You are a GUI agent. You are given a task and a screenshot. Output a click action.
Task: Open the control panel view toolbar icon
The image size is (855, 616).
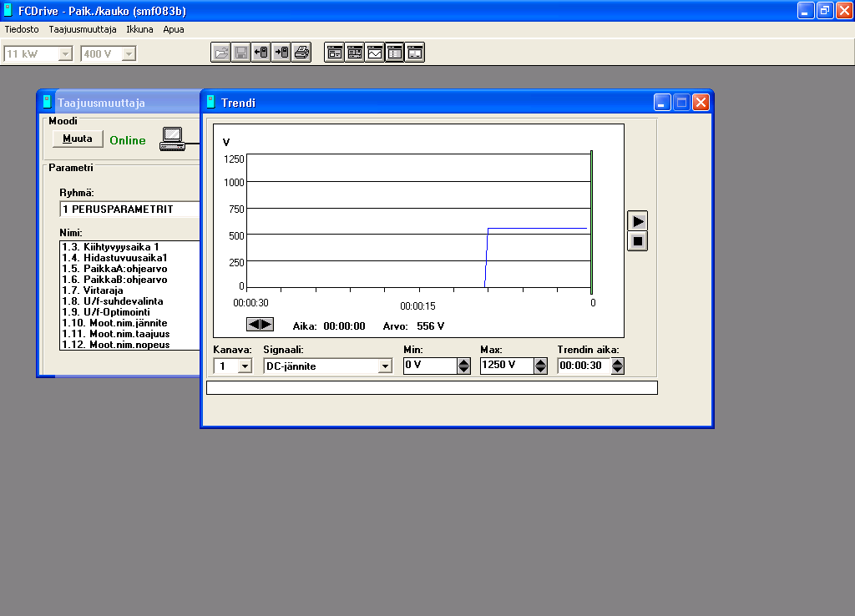(x=354, y=53)
